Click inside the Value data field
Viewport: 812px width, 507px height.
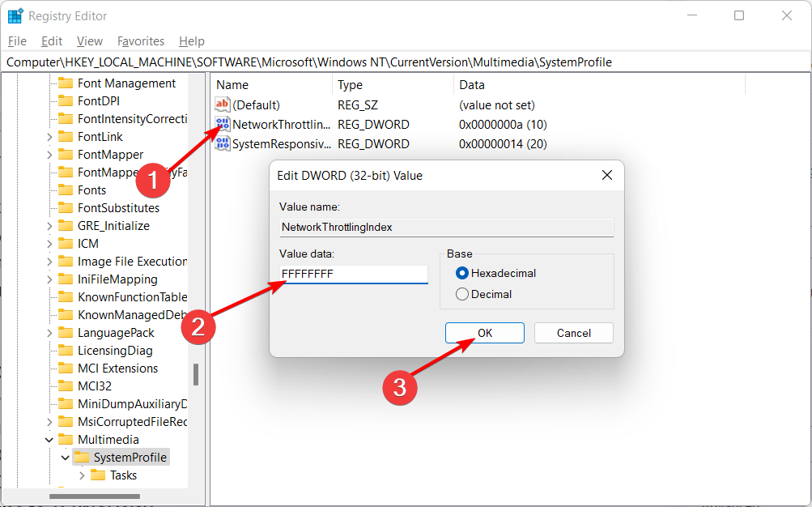pyautogui.click(x=353, y=274)
